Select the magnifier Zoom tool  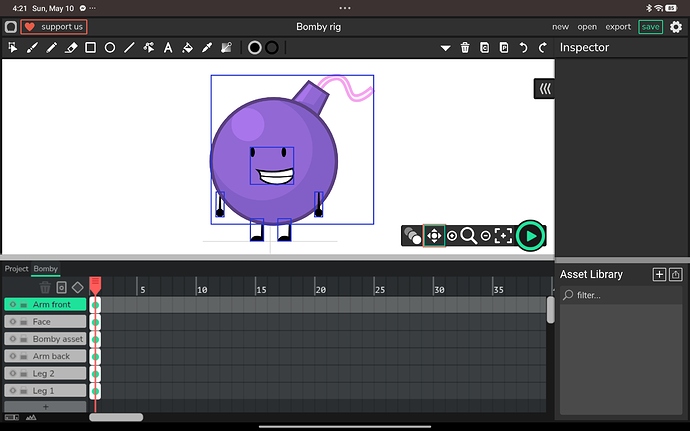click(x=468, y=236)
